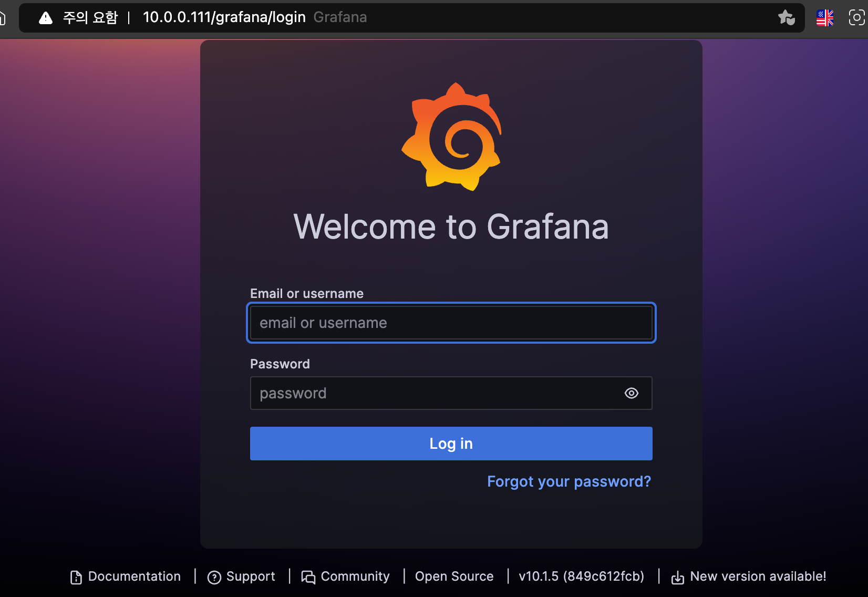Toggle password visibility with the eye icon
Screen dimensions: 868x597
point(632,393)
